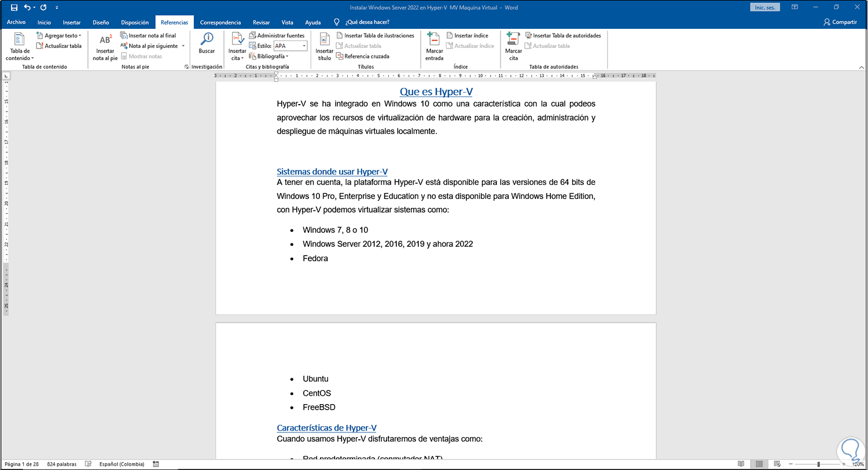Image resolution: width=868 pixels, height=470 pixels.
Task: Insert a Tabla de autoridades
Action: tap(563, 35)
